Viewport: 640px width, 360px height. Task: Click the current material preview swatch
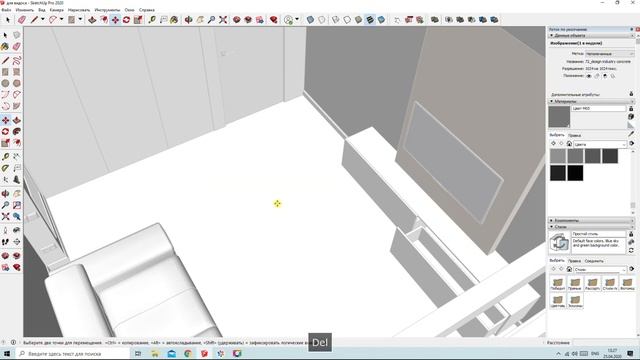tap(559, 117)
